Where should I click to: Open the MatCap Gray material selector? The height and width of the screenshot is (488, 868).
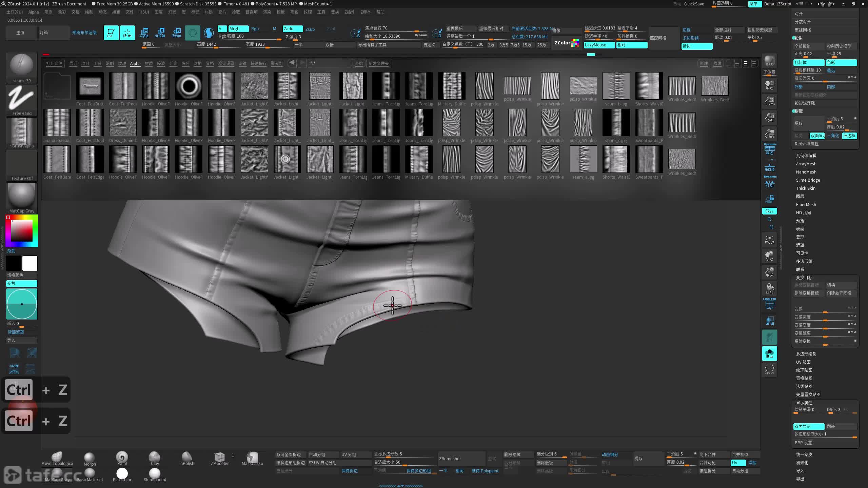click(x=22, y=198)
